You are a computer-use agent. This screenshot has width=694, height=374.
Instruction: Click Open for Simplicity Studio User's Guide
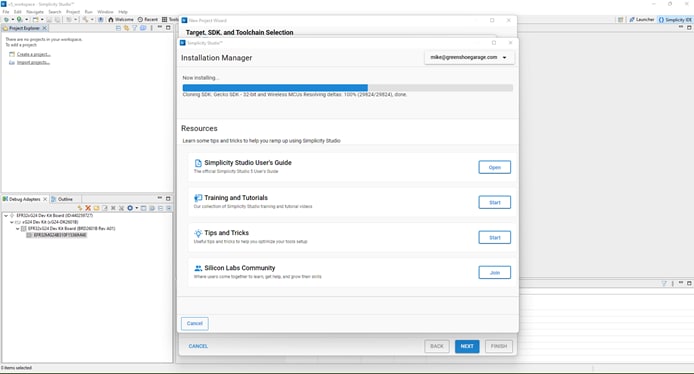point(494,167)
